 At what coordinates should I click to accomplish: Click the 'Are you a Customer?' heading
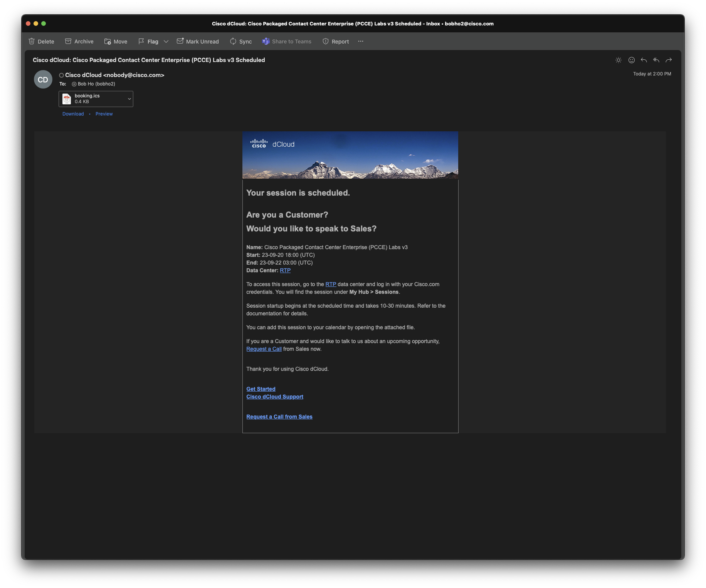pos(287,215)
